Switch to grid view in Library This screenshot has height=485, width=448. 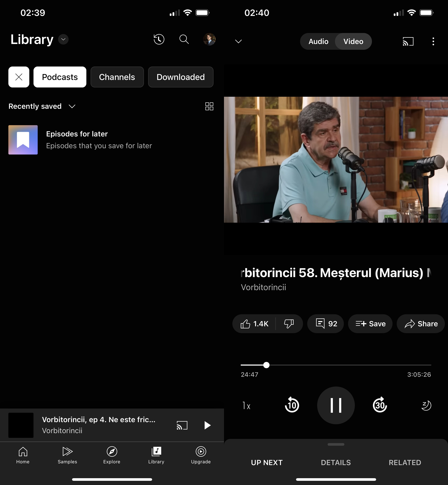pyautogui.click(x=209, y=106)
